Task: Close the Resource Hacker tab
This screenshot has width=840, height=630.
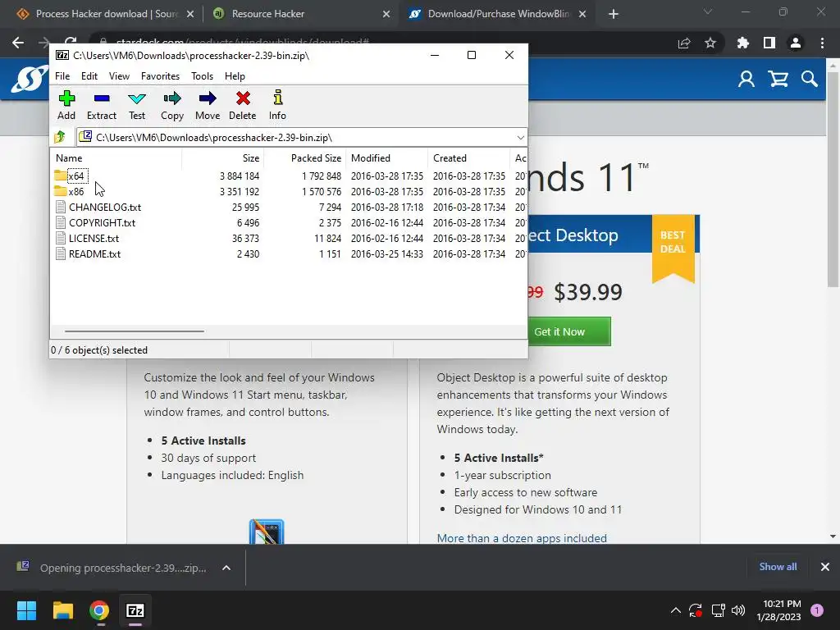Action: click(x=386, y=14)
